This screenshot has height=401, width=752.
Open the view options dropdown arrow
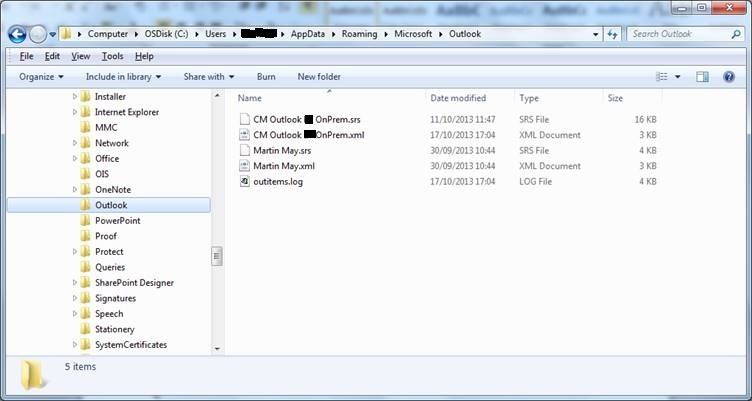click(x=678, y=77)
